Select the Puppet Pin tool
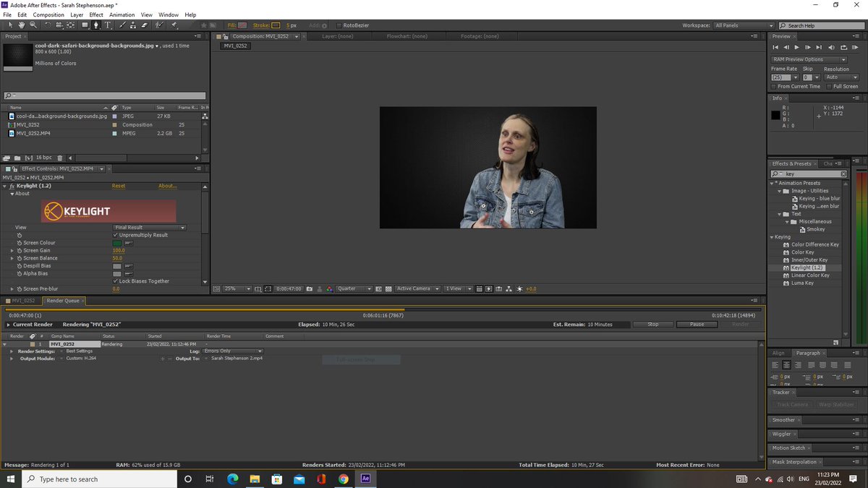The height and width of the screenshot is (488, 868). pyautogui.click(x=174, y=25)
